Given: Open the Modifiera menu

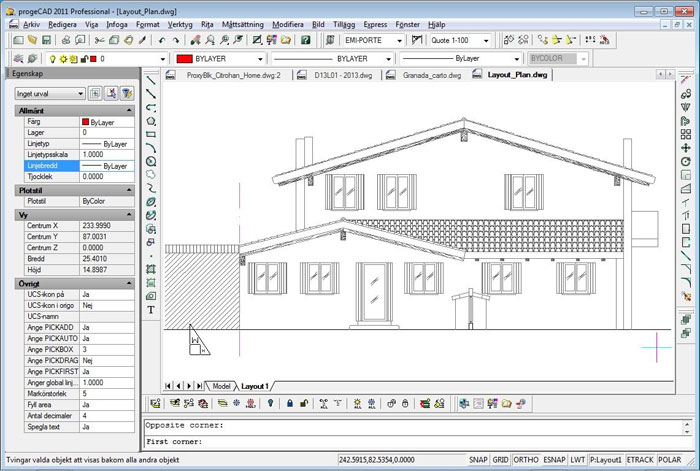Looking at the screenshot, I should (288, 25).
